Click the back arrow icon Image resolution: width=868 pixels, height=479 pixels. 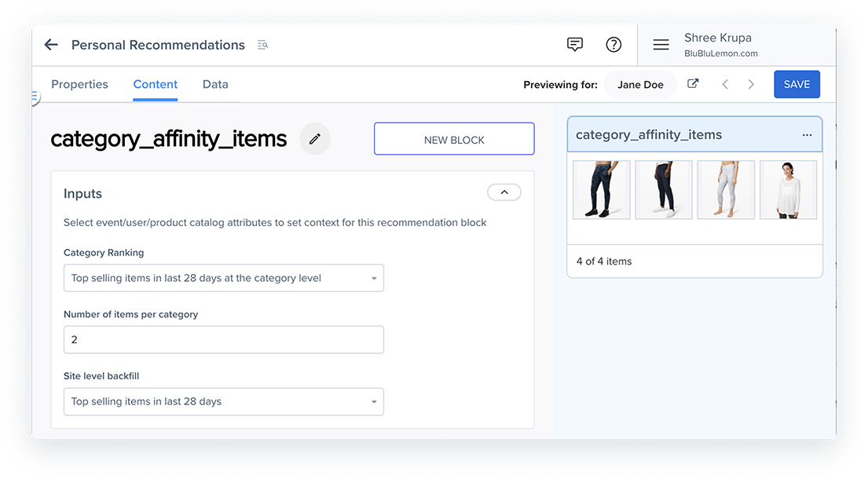pyautogui.click(x=51, y=45)
